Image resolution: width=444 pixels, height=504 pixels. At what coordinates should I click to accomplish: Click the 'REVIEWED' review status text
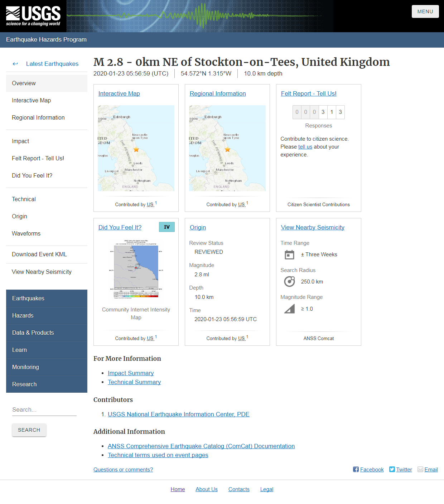[x=209, y=252]
